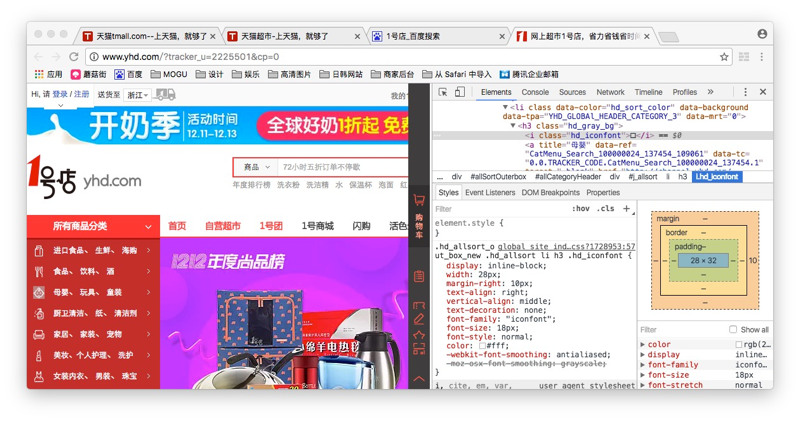Toggle the device toolbar icon in DevTools
The image size is (800, 421).
460,92
